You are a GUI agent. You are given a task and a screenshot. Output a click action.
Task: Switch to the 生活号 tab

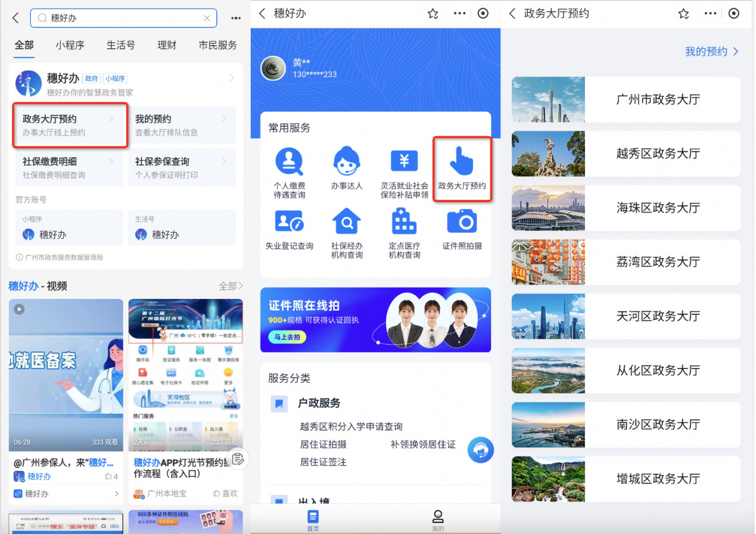click(x=121, y=45)
